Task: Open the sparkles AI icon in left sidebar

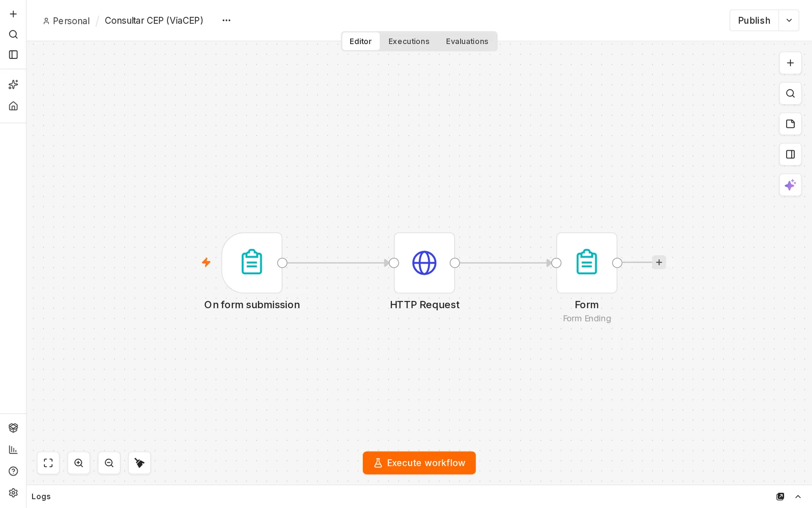Action: (x=13, y=84)
